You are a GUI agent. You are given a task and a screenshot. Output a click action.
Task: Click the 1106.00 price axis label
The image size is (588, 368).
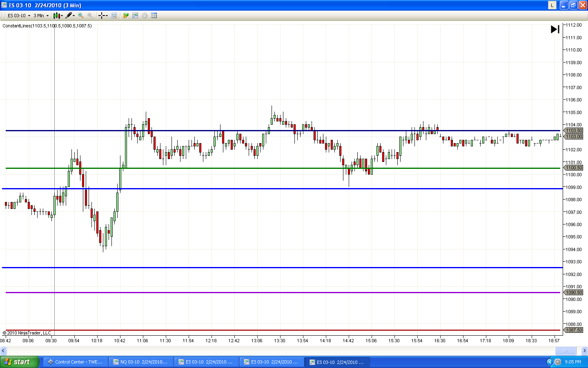click(x=574, y=100)
